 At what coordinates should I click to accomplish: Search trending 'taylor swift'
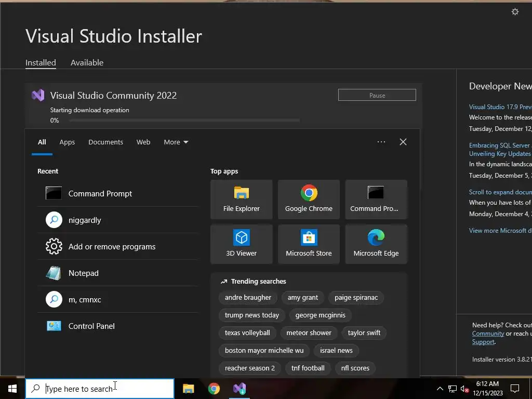364,333
